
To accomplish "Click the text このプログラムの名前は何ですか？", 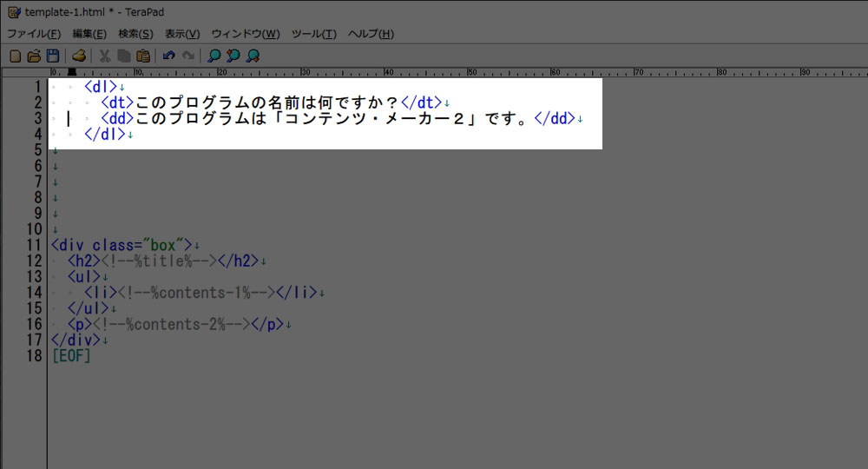I will click(x=266, y=102).
